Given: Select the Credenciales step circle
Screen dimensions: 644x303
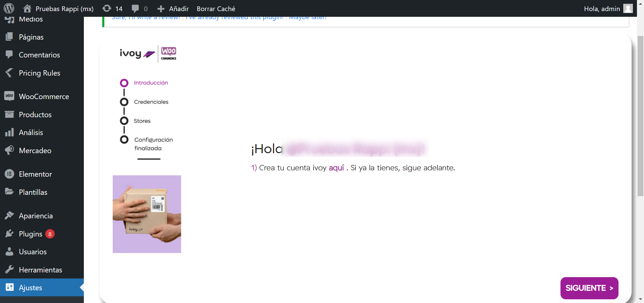Looking at the screenshot, I should tap(124, 102).
